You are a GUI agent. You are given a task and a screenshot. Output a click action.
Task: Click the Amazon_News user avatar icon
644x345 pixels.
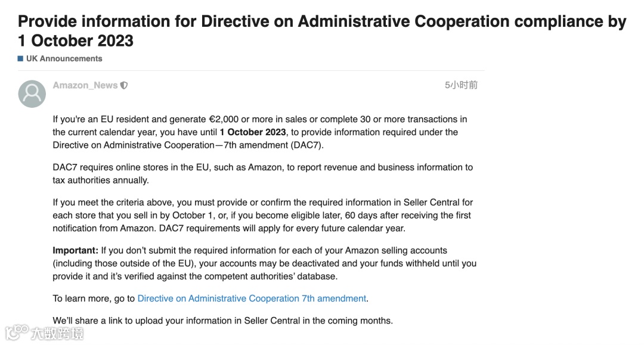coord(32,94)
